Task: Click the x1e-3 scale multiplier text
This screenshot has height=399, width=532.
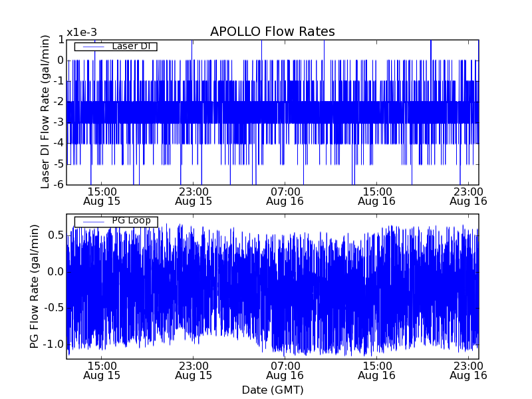Action: point(82,33)
